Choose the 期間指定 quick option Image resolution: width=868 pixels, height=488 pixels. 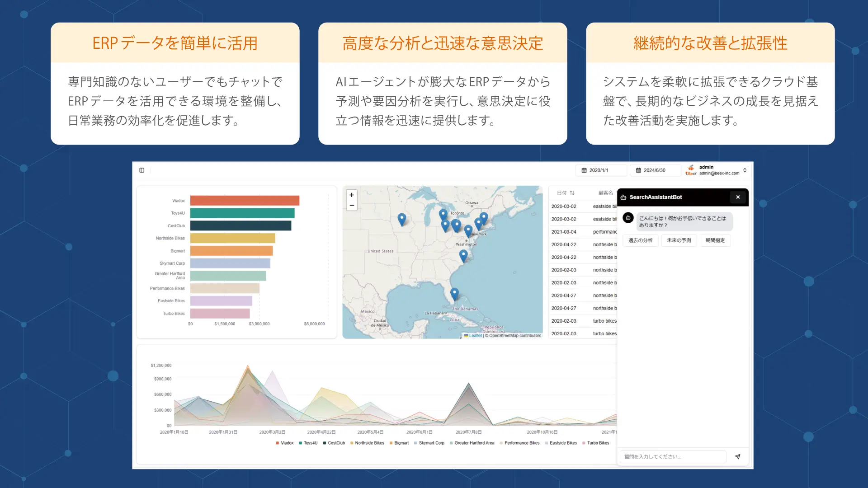(715, 240)
